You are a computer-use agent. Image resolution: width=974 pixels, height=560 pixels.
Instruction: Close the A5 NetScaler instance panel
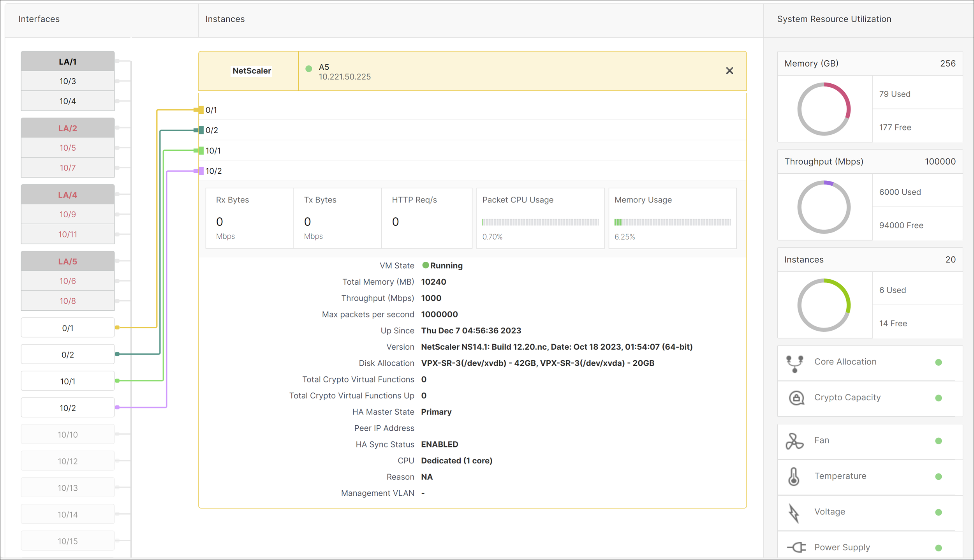730,71
